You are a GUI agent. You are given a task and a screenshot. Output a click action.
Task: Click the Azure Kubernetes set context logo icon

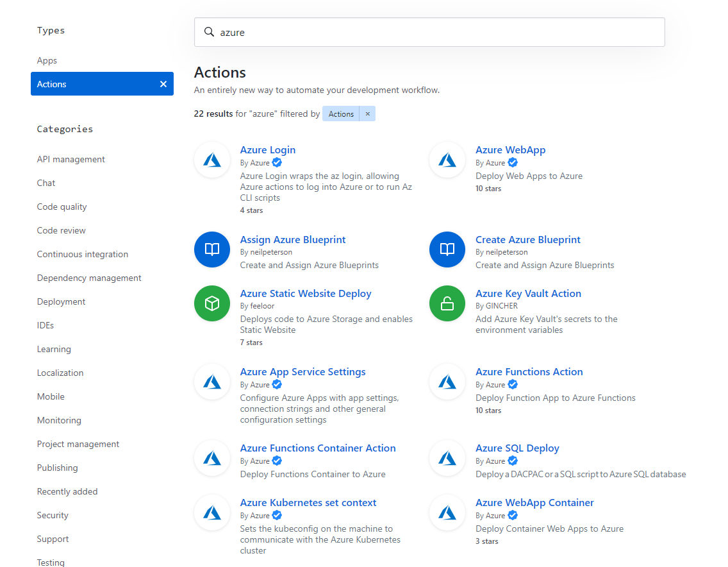(211, 512)
